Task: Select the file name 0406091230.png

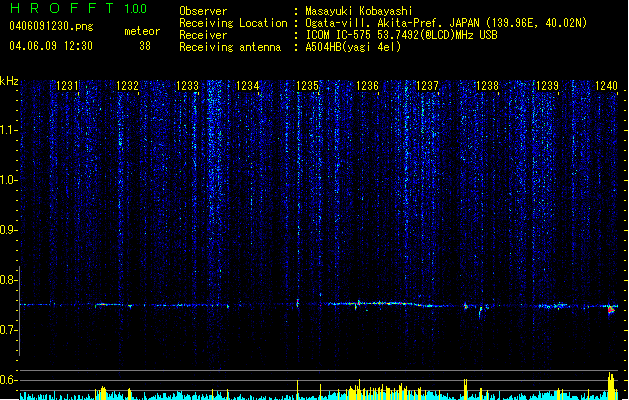Action: (x=51, y=26)
